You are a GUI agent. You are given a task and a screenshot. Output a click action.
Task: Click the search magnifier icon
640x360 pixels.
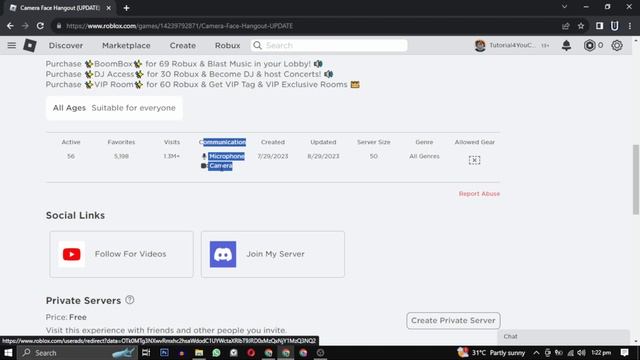tap(257, 45)
